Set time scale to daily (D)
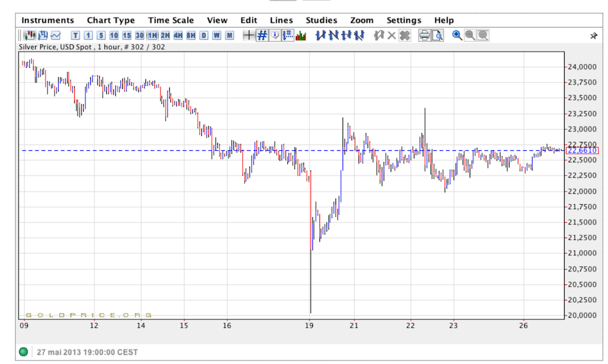The height and width of the screenshot is (364, 608). (x=204, y=36)
